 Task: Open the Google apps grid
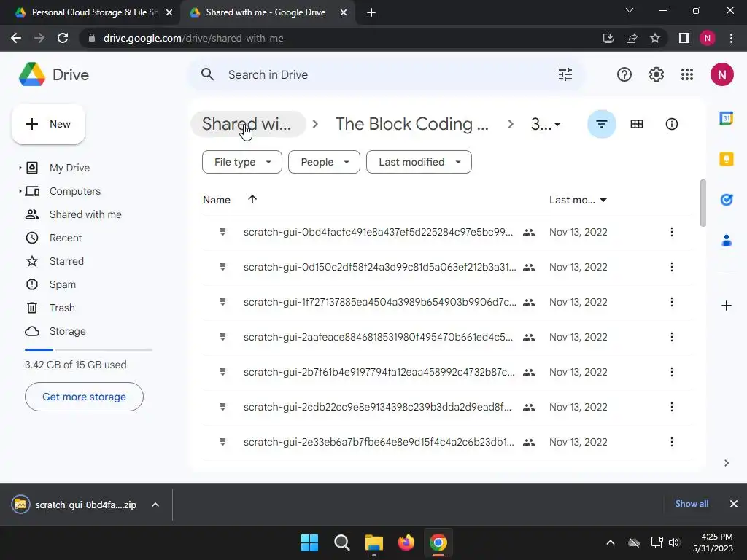point(687,74)
